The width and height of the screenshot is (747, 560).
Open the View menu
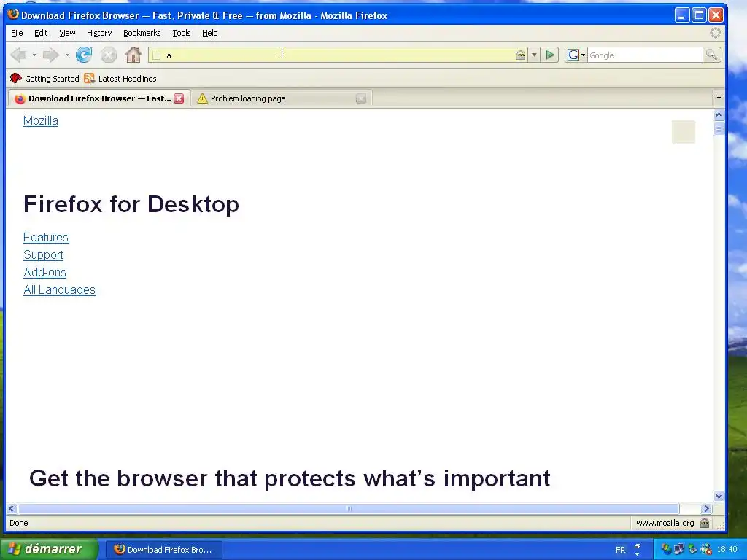(67, 33)
